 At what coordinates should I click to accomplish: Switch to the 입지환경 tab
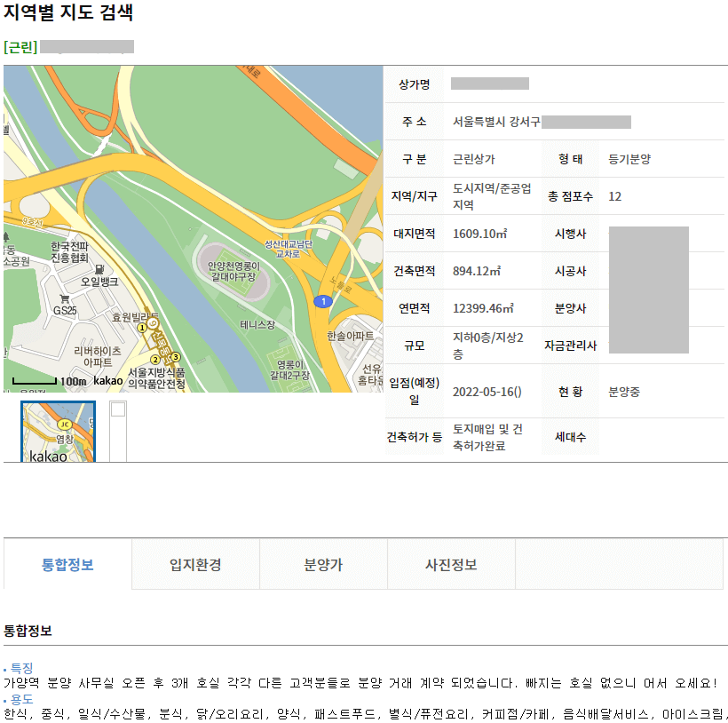195,564
